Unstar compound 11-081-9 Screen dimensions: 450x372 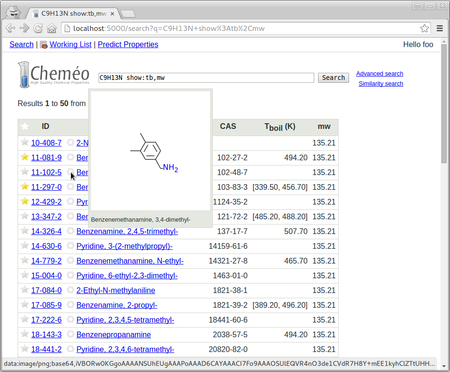tap(24, 157)
